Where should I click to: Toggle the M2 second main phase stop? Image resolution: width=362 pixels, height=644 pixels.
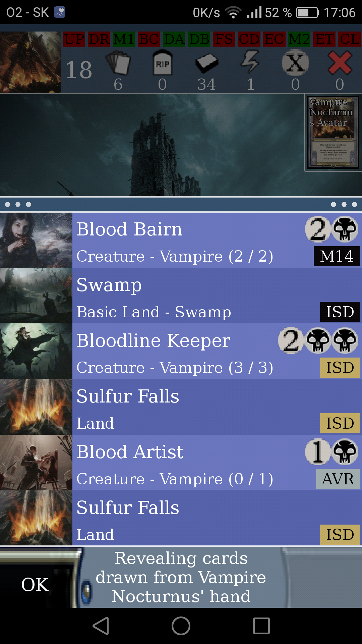click(x=299, y=39)
